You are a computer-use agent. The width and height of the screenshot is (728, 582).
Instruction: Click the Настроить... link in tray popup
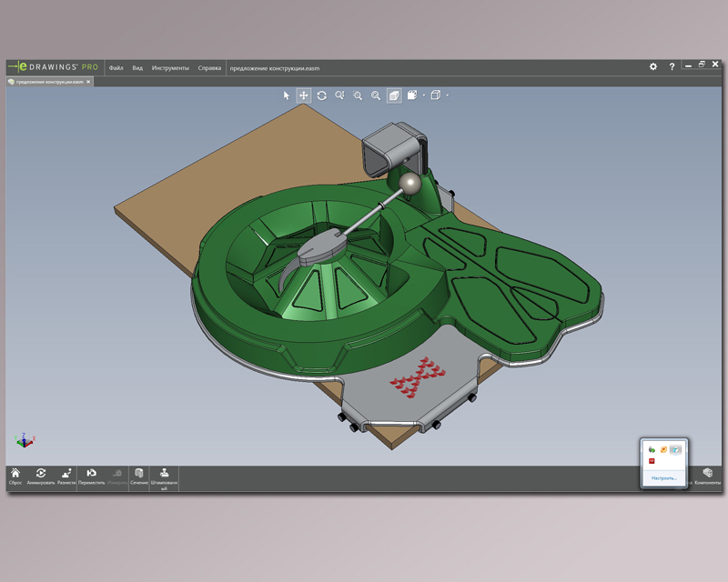tap(664, 477)
